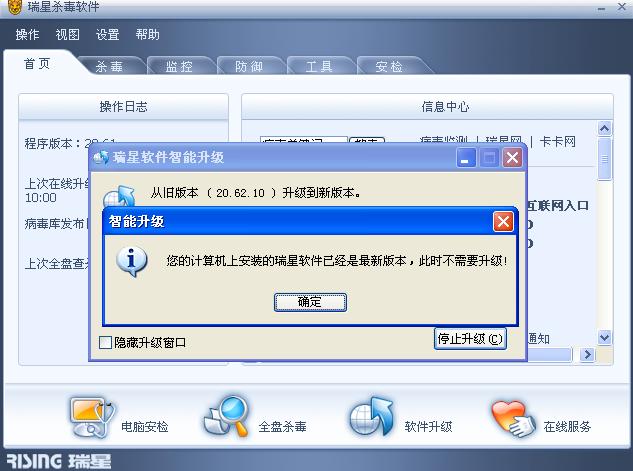
Task: Click the horizontal scroll right arrow
Action: [x=587, y=355]
